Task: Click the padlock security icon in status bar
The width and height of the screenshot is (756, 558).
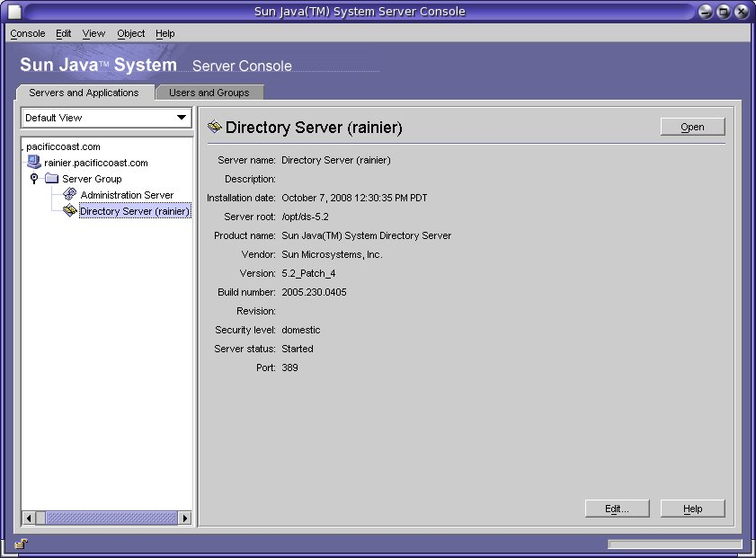Action: [22, 544]
